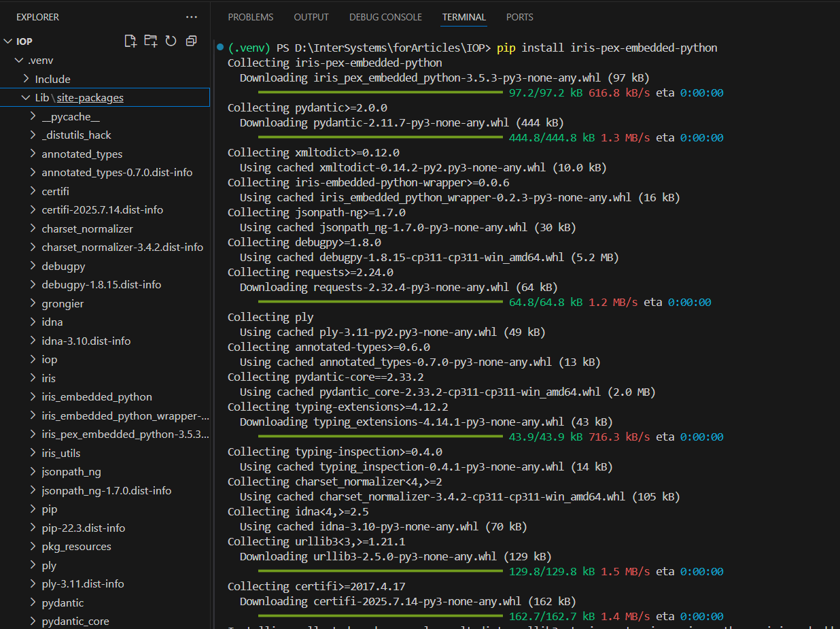Image resolution: width=840 pixels, height=629 pixels.
Task: Select the site-packages path segment
Action: pos(90,98)
